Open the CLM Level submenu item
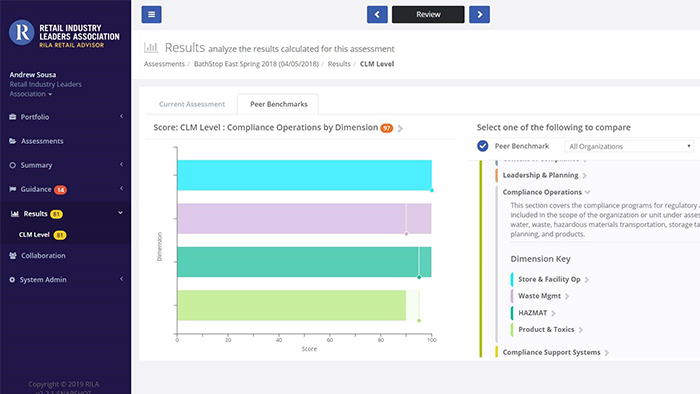700x394 pixels. [x=34, y=235]
